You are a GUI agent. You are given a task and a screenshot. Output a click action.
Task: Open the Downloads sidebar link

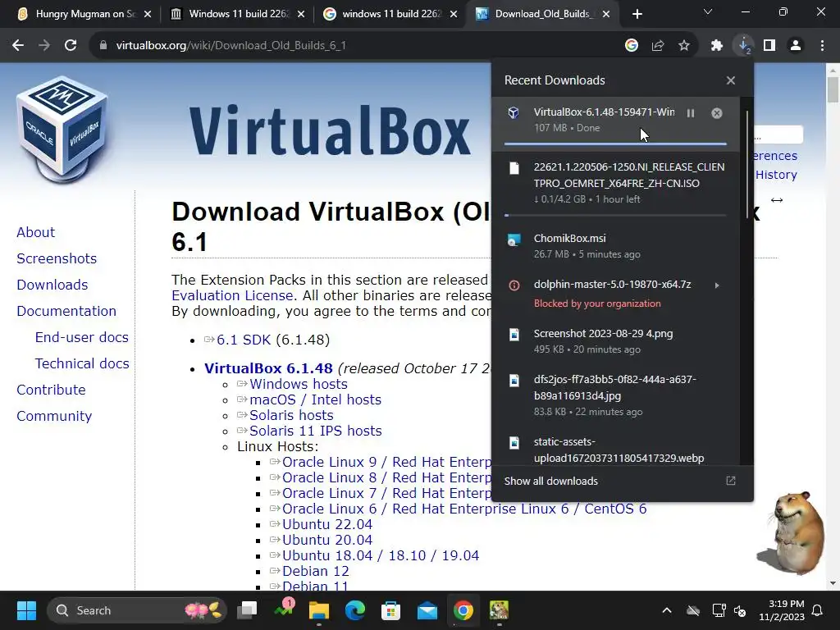pos(52,285)
